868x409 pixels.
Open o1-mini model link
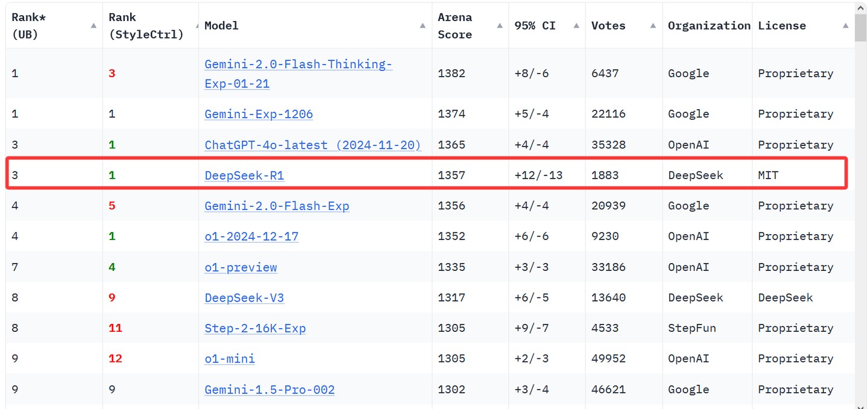coord(230,359)
